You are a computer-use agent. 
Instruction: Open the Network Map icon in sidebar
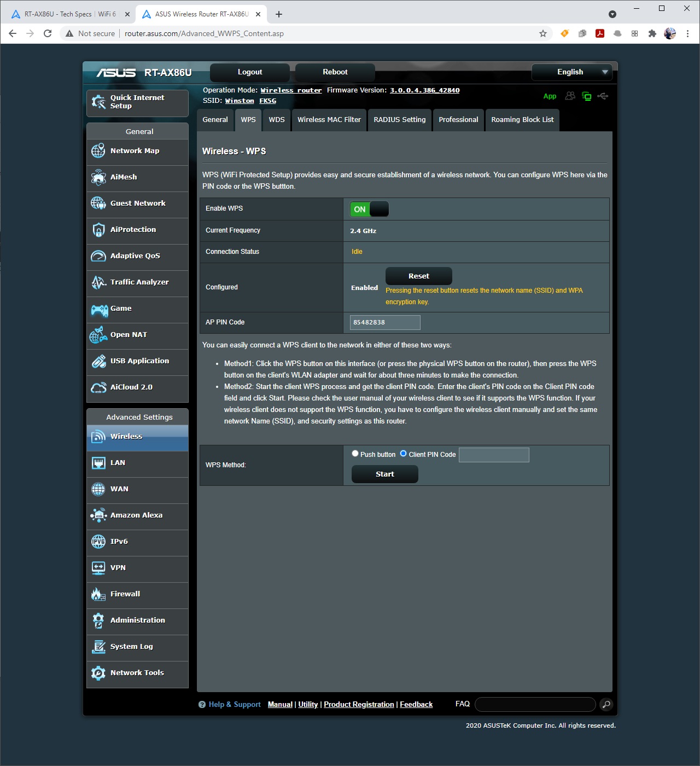coord(98,151)
